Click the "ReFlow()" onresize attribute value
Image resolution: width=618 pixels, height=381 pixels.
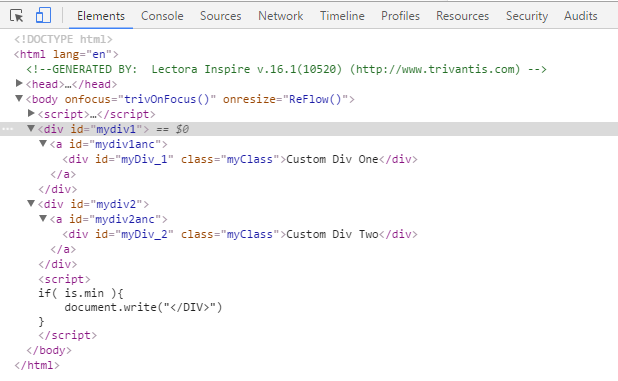tap(315, 99)
